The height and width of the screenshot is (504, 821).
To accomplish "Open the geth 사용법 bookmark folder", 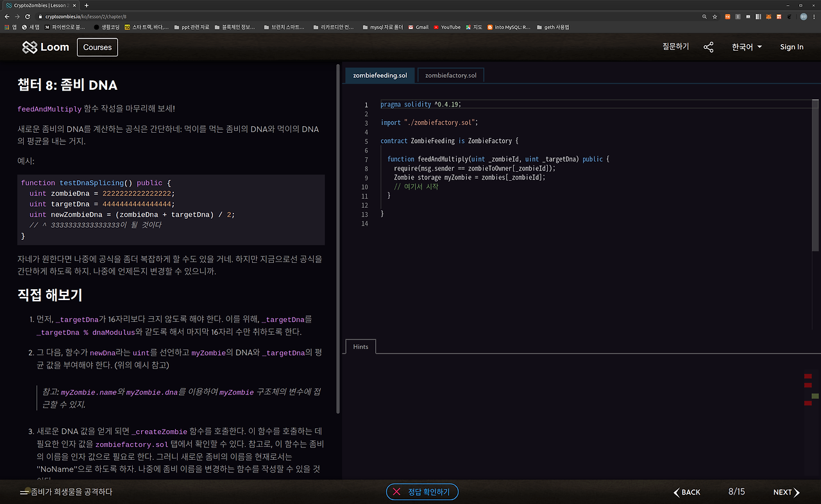I will pyautogui.click(x=552, y=27).
